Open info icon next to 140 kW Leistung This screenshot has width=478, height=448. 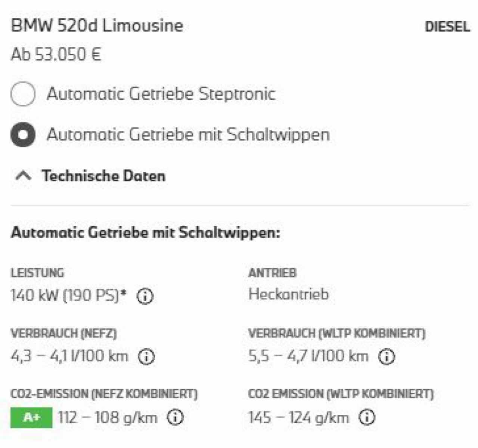[x=145, y=296]
